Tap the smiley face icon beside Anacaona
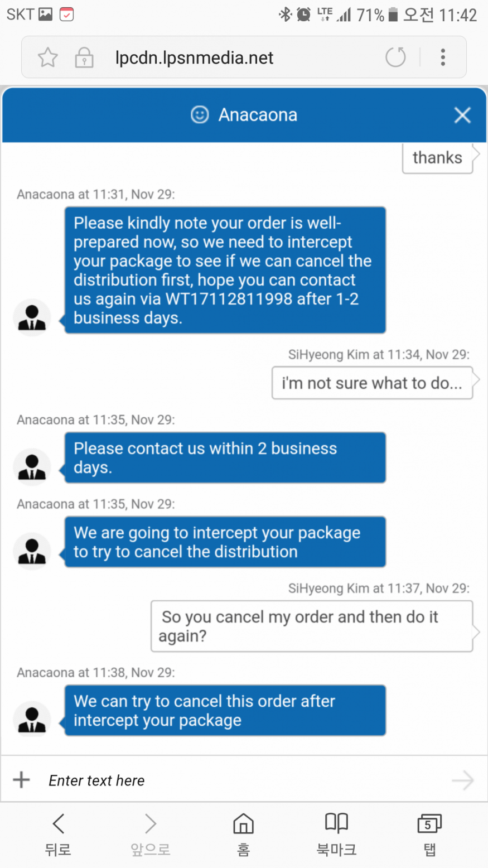Viewport: 488px width, 868px height. [x=200, y=115]
